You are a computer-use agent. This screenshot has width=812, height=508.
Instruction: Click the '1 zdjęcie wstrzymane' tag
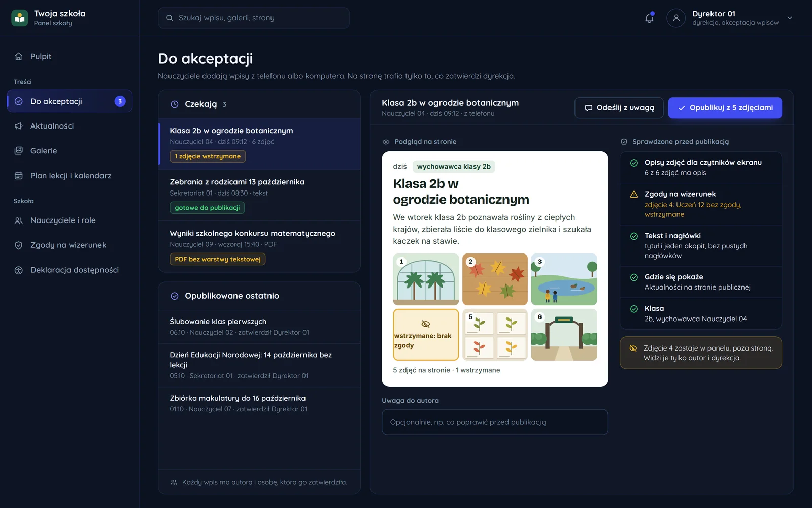208,156
